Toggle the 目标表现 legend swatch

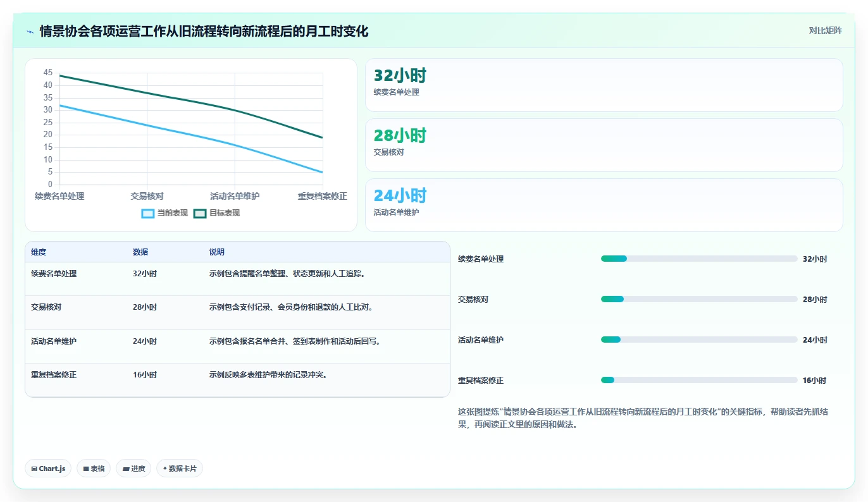tap(200, 213)
